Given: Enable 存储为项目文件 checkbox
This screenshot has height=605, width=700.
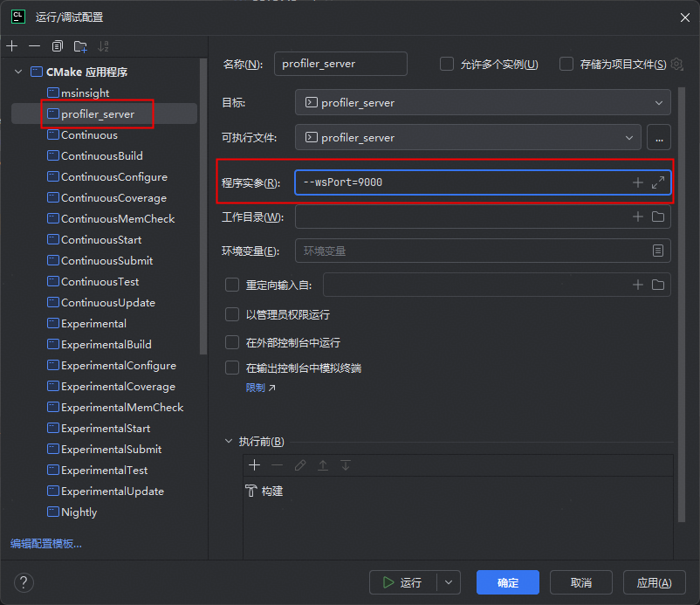Looking at the screenshot, I should tap(566, 64).
